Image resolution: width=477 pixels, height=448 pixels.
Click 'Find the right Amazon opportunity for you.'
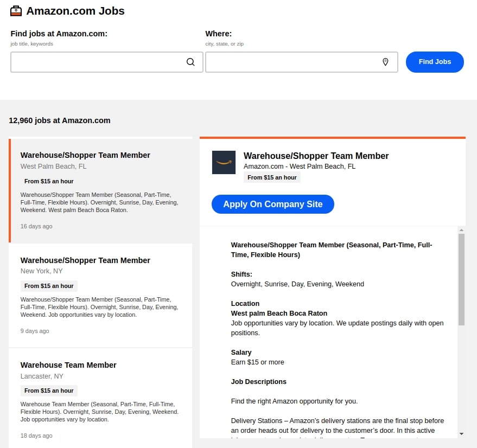click(294, 401)
